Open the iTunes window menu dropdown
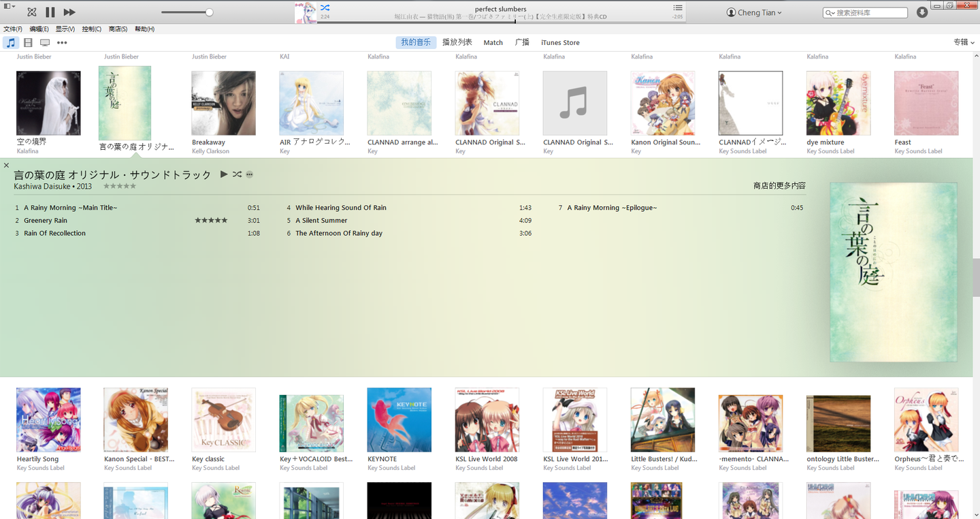Image resolution: width=980 pixels, height=519 pixels. click(x=9, y=6)
